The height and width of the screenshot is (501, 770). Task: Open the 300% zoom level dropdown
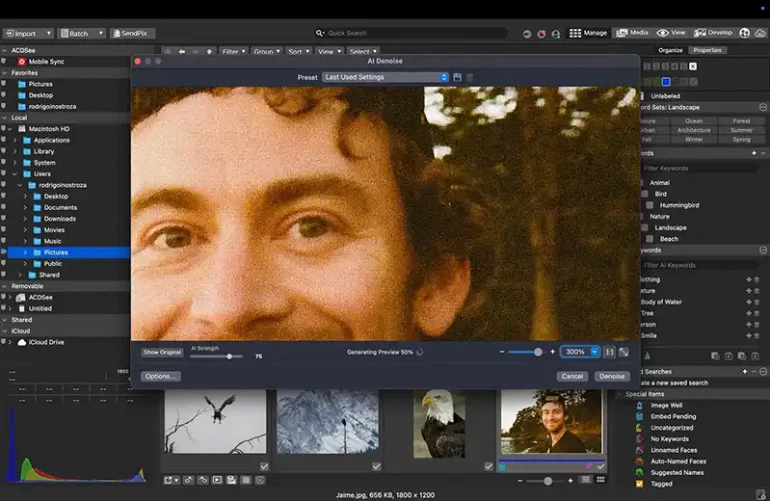click(595, 352)
